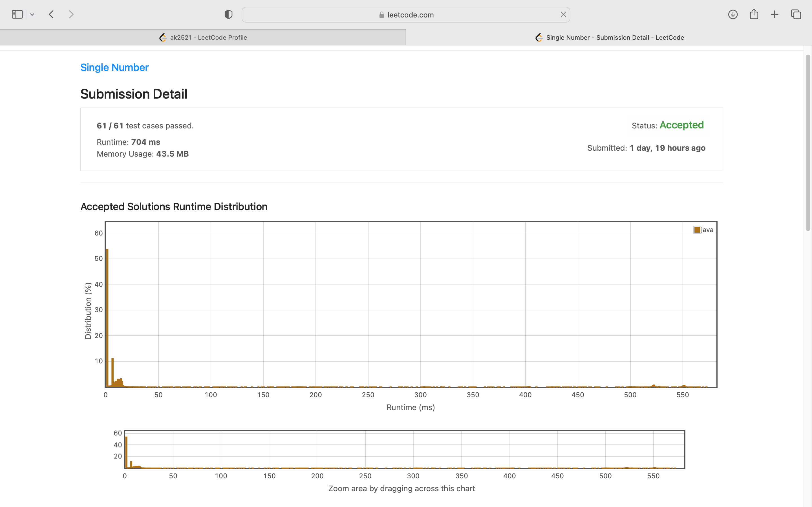Toggle the Safari sidebar icon
The image size is (812, 507).
(x=17, y=14)
